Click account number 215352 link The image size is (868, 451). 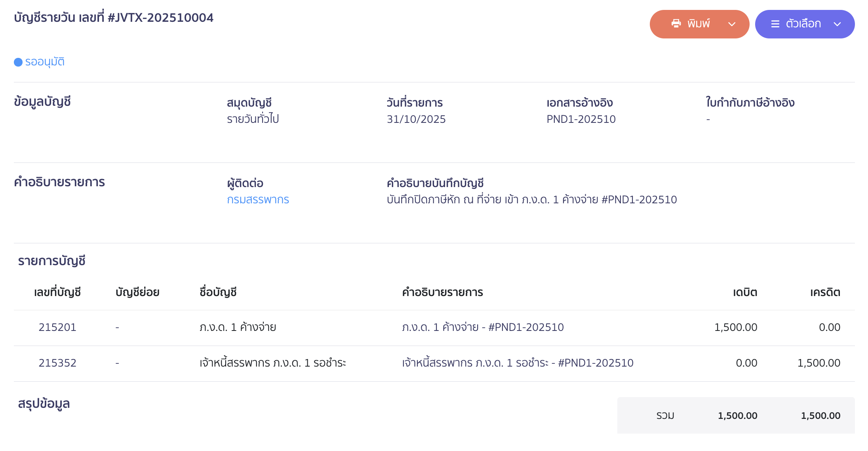58,363
